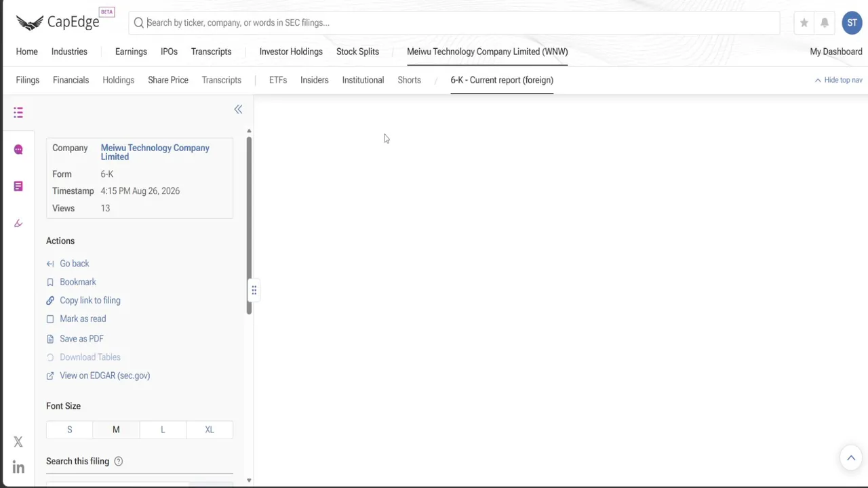This screenshot has width=868, height=488.
Task: Click the side panel scroll-up arrow
Action: [249, 131]
